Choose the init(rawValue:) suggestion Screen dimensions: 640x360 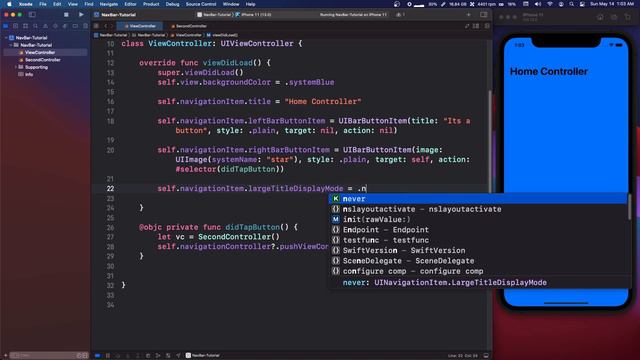(x=478, y=219)
